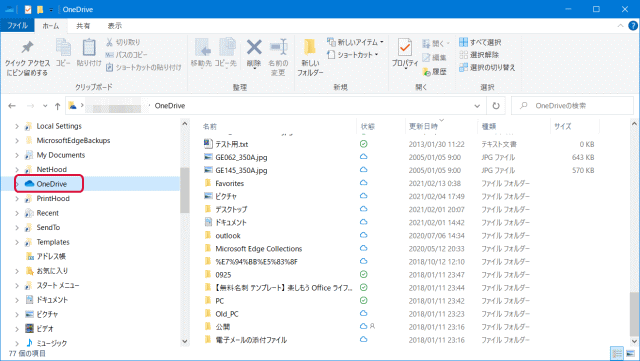Open Shortcut (ショートカット) dropdown

coord(353,55)
